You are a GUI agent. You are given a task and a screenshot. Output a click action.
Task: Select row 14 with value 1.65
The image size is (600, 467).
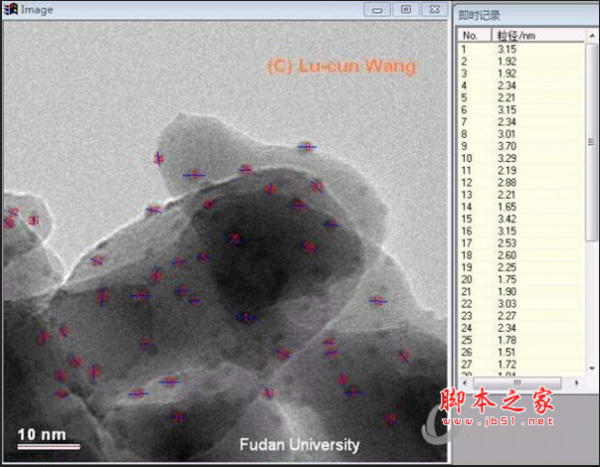click(x=521, y=207)
